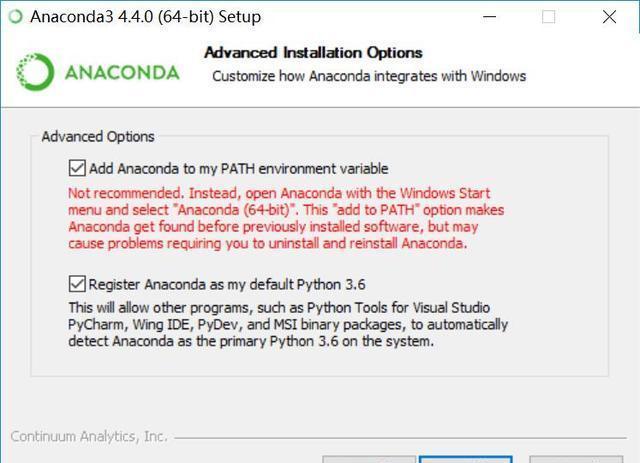Click the ANACONDA wordmark in the header
Viewport: 640px width, 463px height.
coord(121,73)
